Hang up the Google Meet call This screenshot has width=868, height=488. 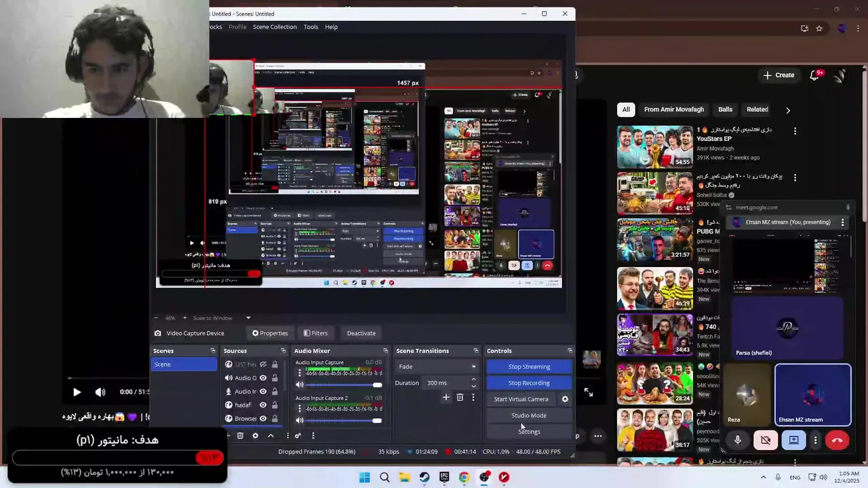[x=837, y=440]
